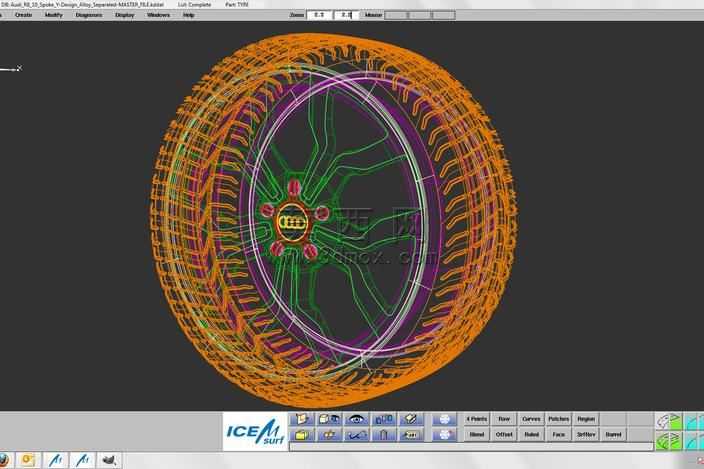Click the orange parts icon in bottom row
The width and height of the screenshot is (704, 469).
329,434
